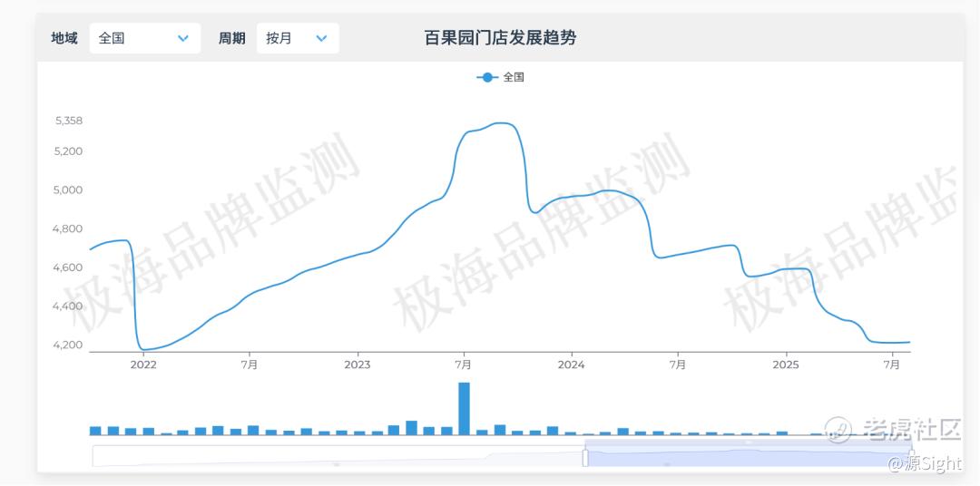Click the 2022 x-axis label
Viewport: 980px width, 486px height.
pos(143,364)
